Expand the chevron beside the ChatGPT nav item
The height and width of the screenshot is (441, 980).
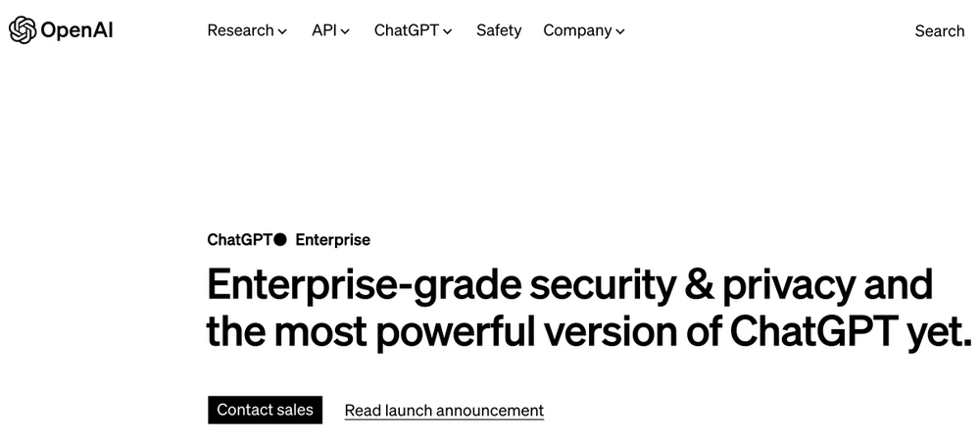click(x=448, y=31)
